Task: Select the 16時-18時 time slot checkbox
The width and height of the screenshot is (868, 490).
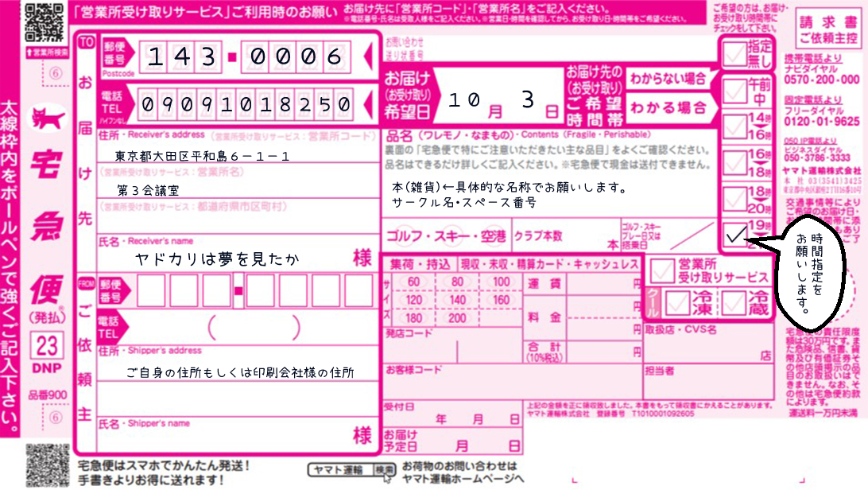Action: [734, 162]
